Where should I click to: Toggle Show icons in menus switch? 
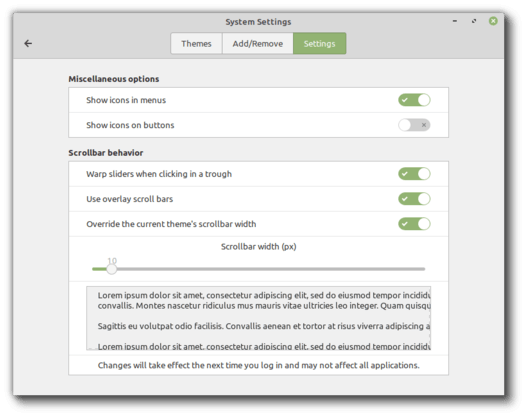[414, 100]
